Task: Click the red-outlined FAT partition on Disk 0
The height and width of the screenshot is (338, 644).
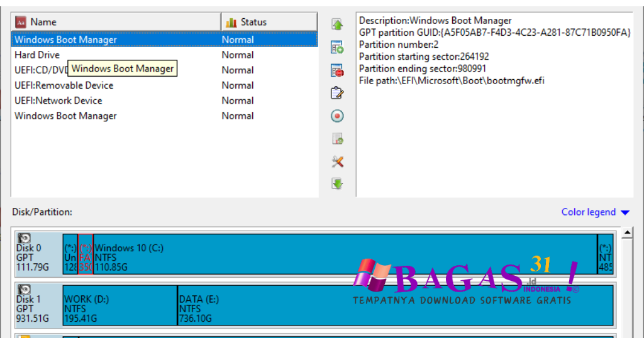Action: [x=86, y=254]
